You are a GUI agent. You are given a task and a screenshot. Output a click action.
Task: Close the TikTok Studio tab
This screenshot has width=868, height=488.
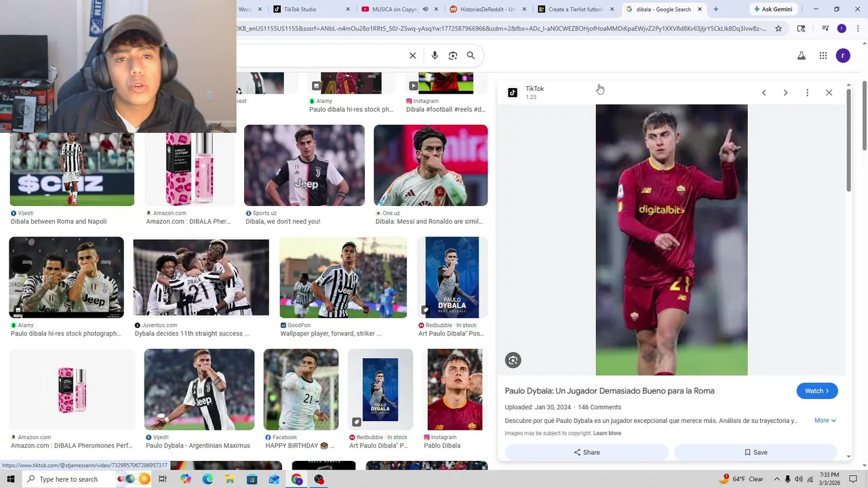pos(349,9)
